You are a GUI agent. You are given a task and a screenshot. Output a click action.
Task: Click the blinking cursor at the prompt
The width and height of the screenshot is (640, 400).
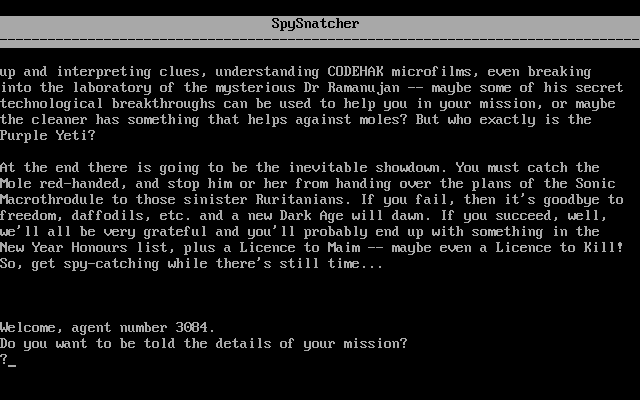point(12,365)
